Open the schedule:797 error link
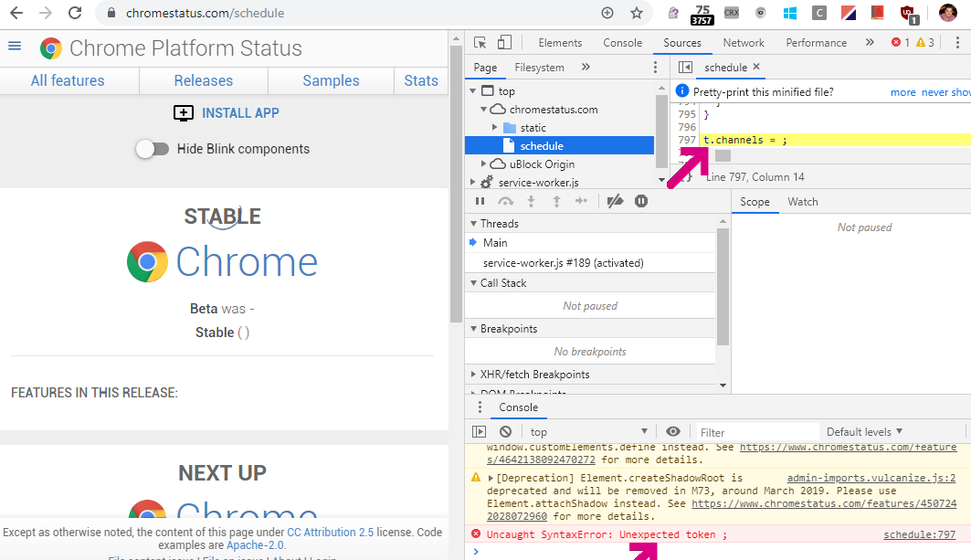971x560 pixels. coord(921,534)
